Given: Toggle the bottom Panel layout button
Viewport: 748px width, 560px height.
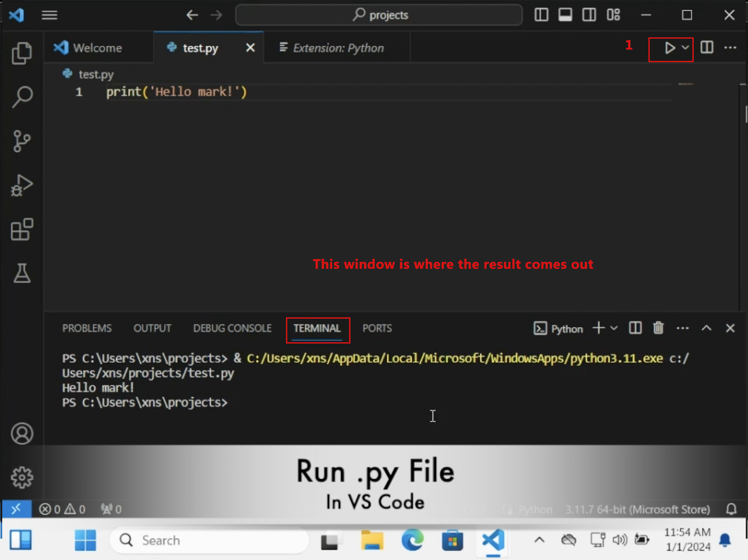Looking at the screenshot, I should (x=565, y=15).
